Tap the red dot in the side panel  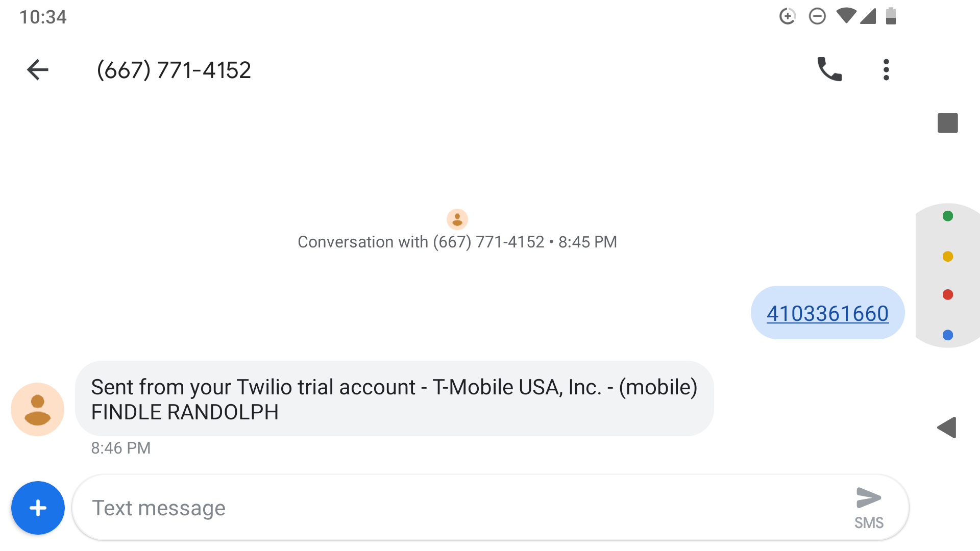[948, 295]
